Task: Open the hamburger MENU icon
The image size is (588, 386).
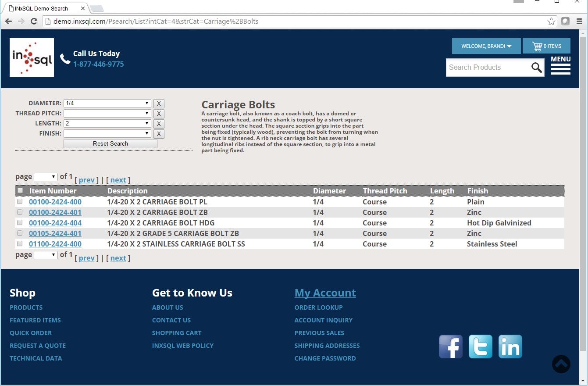Action: (x=560, y=66)
